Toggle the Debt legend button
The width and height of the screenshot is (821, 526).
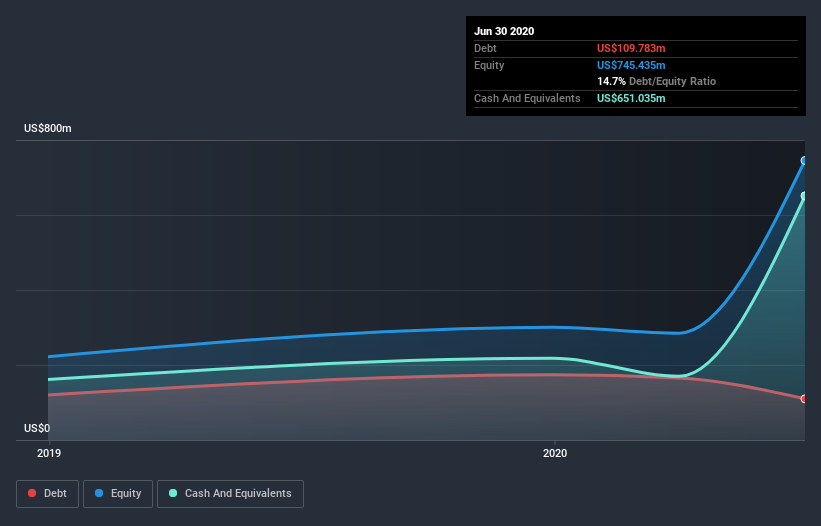click(x=47, y=494)
